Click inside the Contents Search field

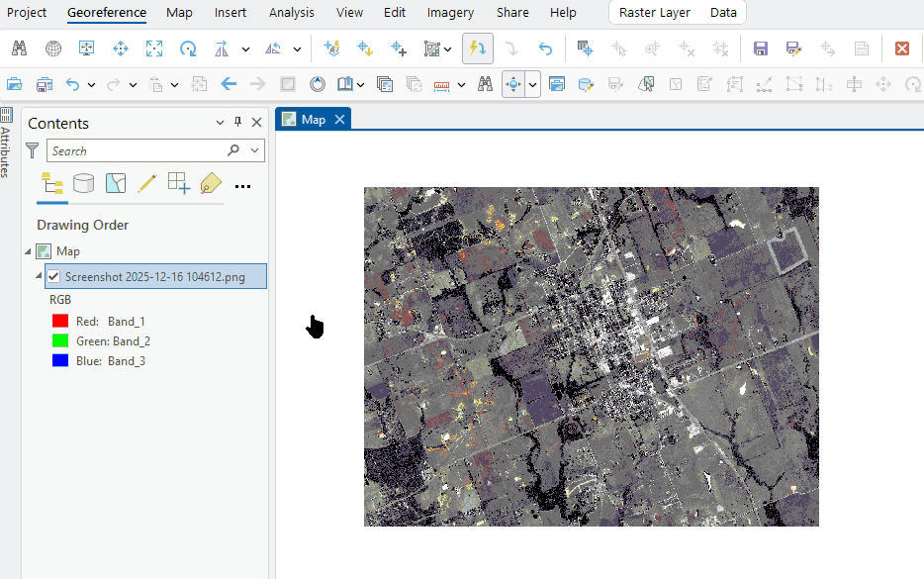(134, 151)
